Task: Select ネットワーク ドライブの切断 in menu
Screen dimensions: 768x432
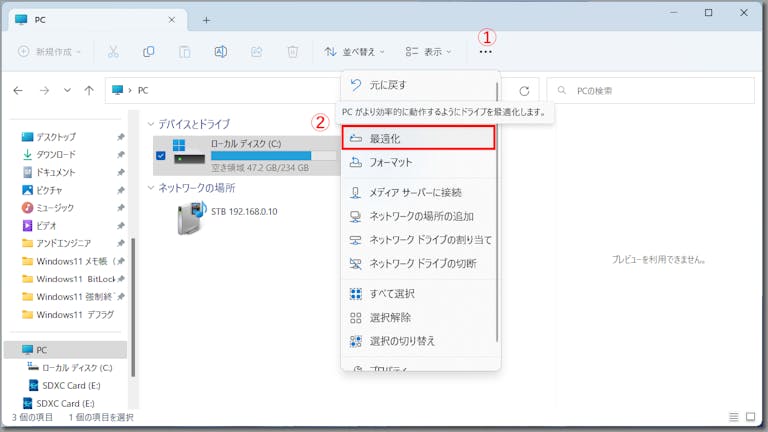Action: [x=419, y=264]
